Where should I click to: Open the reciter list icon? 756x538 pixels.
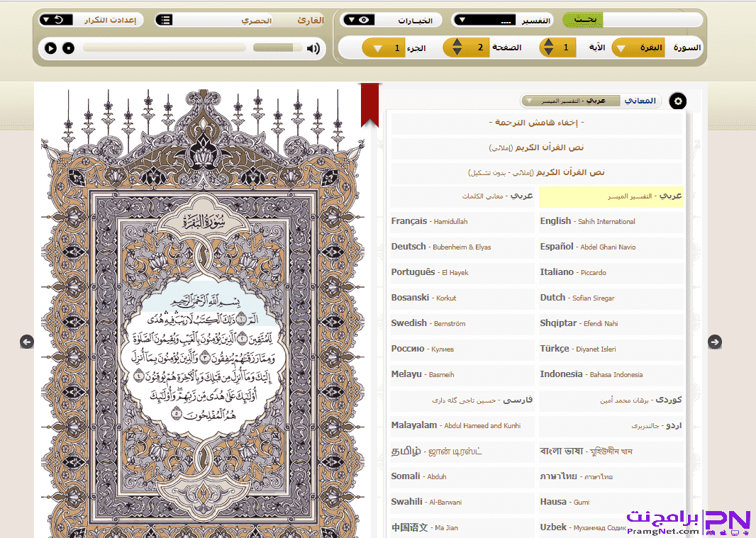(x=165, y=21)
